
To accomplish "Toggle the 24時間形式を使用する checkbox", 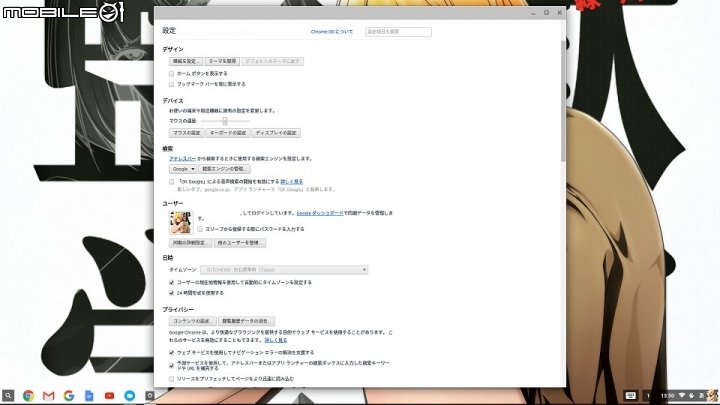I will (x=171, y=293).
